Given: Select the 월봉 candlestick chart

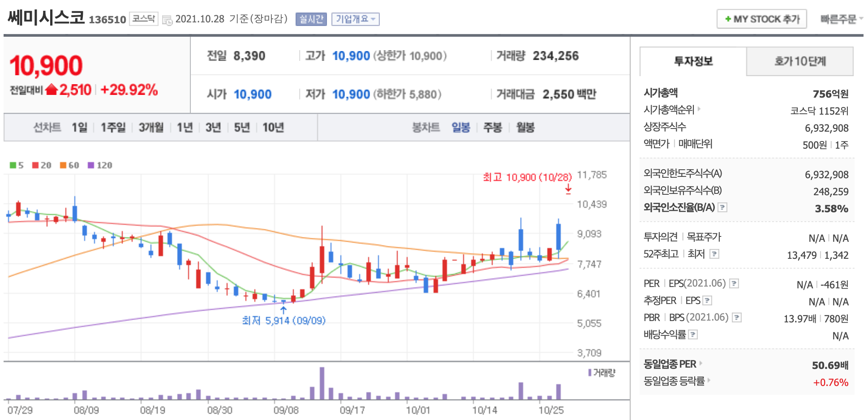Looking at the screenshot, I should [525, 128].
